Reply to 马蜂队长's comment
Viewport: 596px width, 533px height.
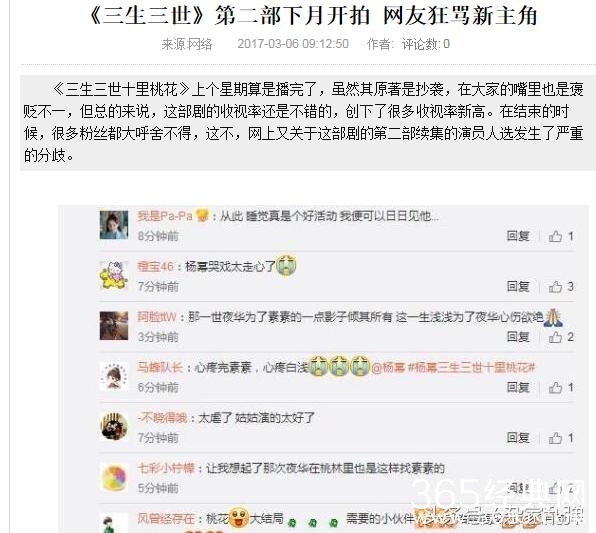518,387
